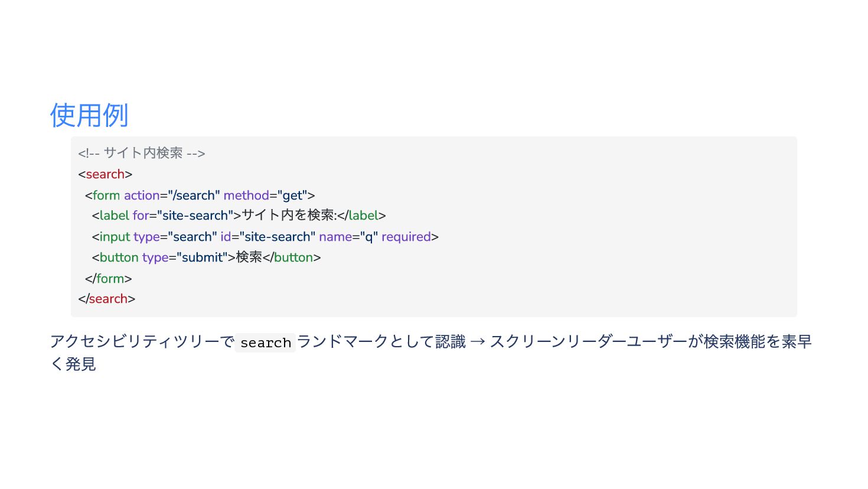This screenshot has height=489, width=868.
Task: Click the action attribute in the form tag
Action: point(142,195)
